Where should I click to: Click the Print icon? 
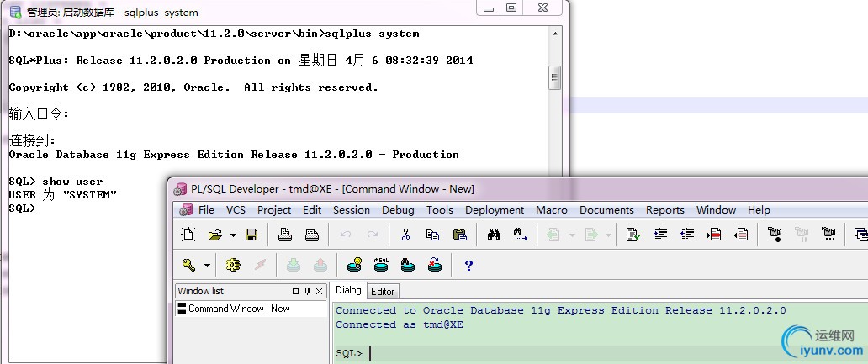(x=285, y=235)
